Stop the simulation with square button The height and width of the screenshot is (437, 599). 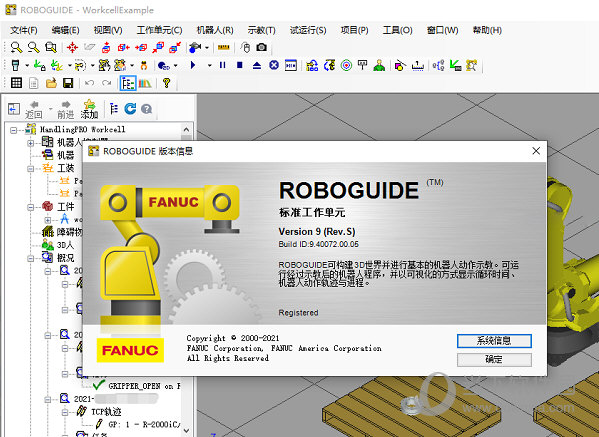pyautogui.click(x=240, y=65)
